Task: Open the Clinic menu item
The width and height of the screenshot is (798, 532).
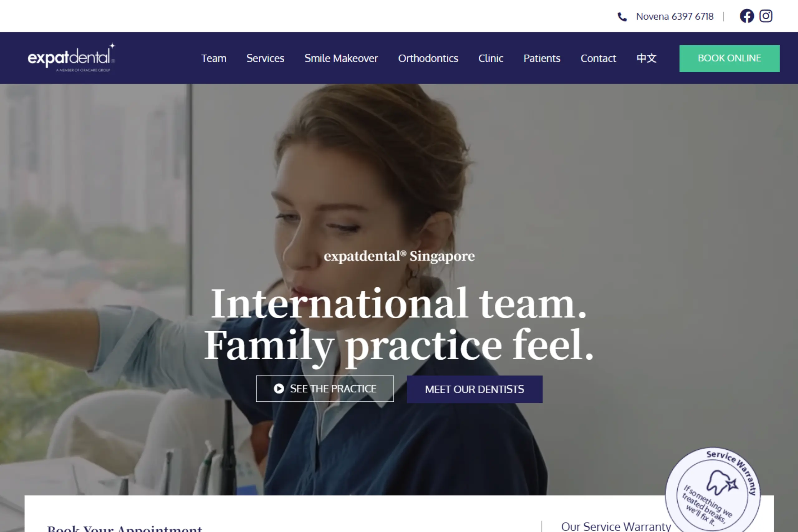Action: coord(491,58)
